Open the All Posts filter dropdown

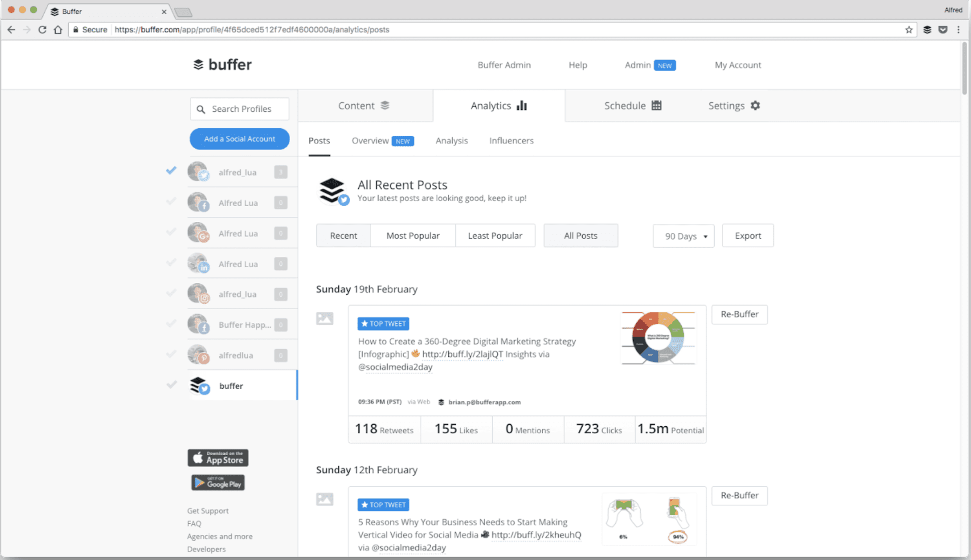point(580,236)
